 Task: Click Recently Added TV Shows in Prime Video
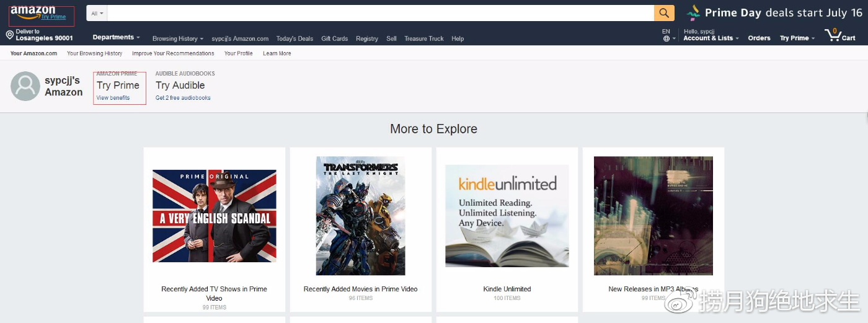[x=215, y=293]
